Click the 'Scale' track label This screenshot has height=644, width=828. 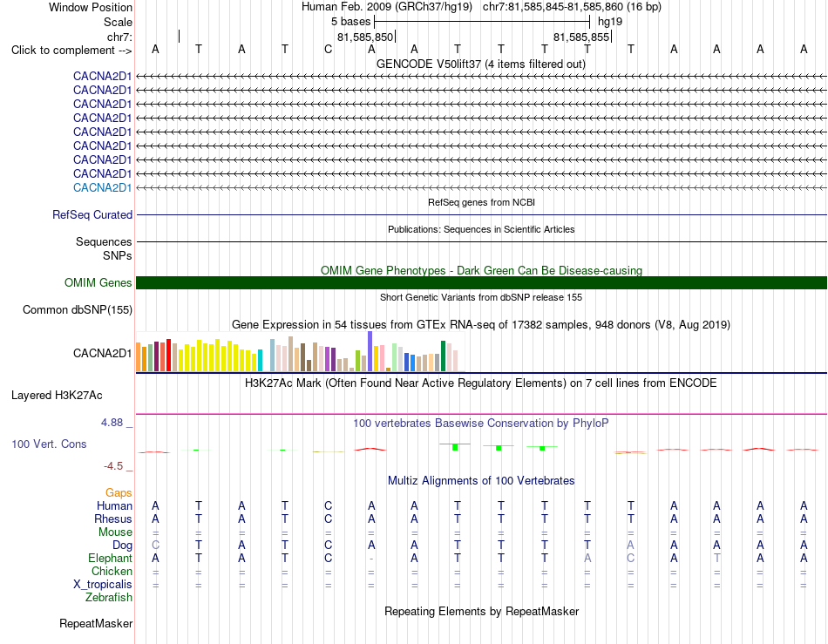[x=118, y=22]
